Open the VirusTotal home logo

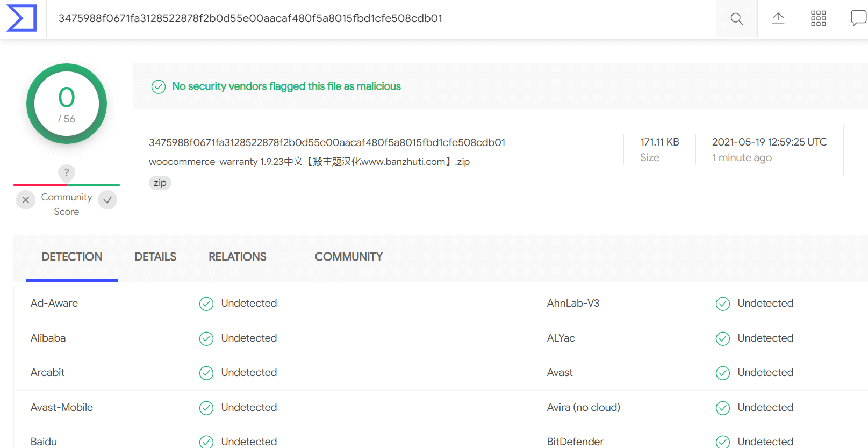click(21, 18)
